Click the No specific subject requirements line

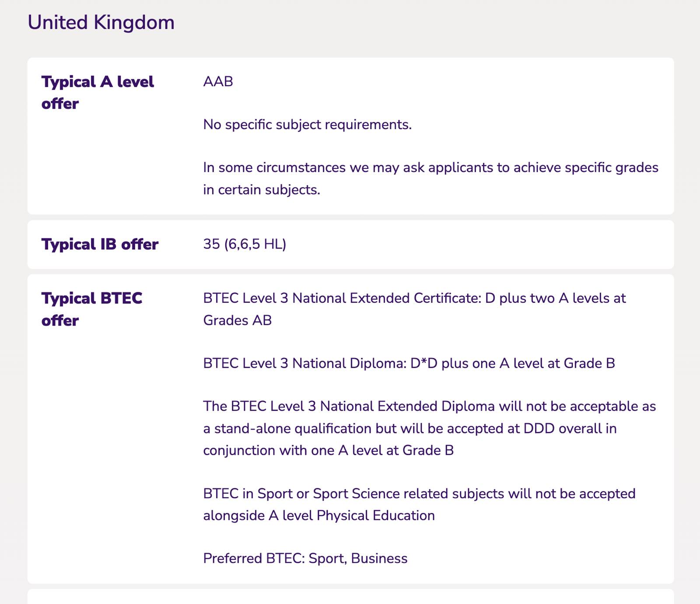click(x=308, y=125)
